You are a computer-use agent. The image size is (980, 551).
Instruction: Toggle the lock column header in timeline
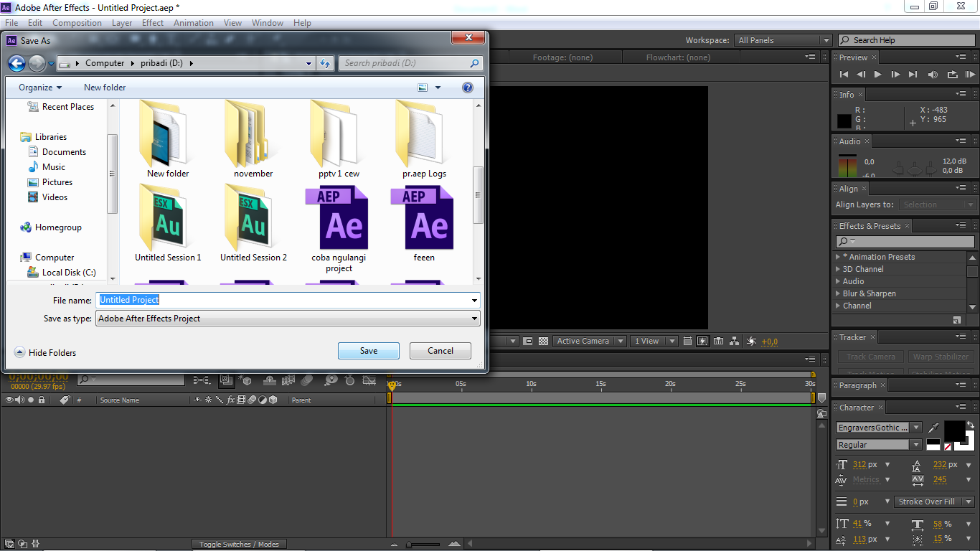[x=42, y=400]
